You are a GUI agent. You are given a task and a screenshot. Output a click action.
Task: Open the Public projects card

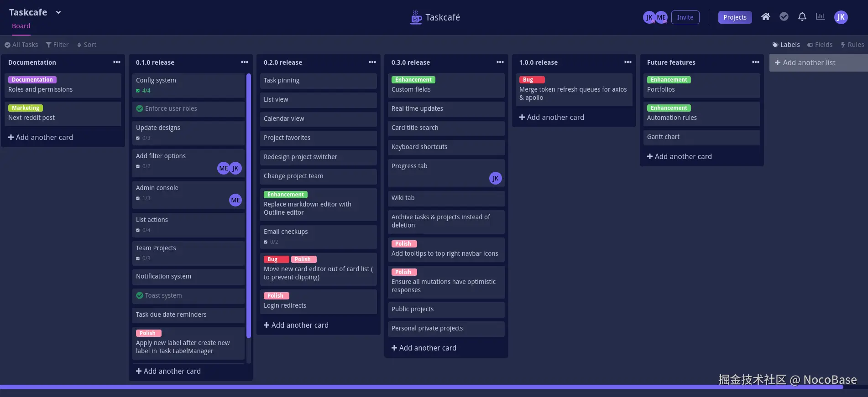tap(446, 309)
